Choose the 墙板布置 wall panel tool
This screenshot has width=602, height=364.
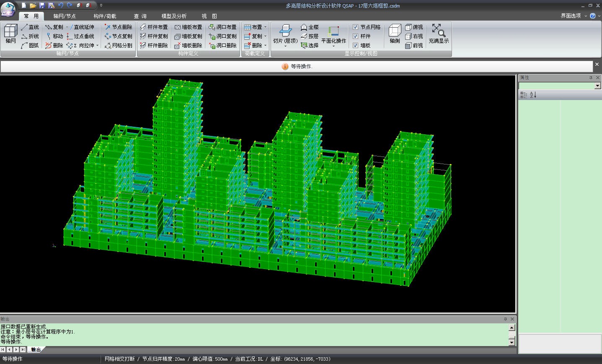[x=188, y=27]
